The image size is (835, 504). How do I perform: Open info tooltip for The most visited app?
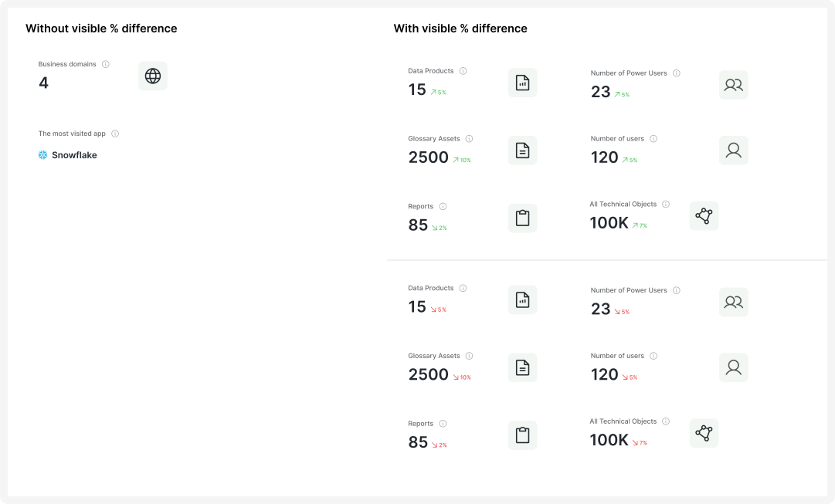(114, 134)
